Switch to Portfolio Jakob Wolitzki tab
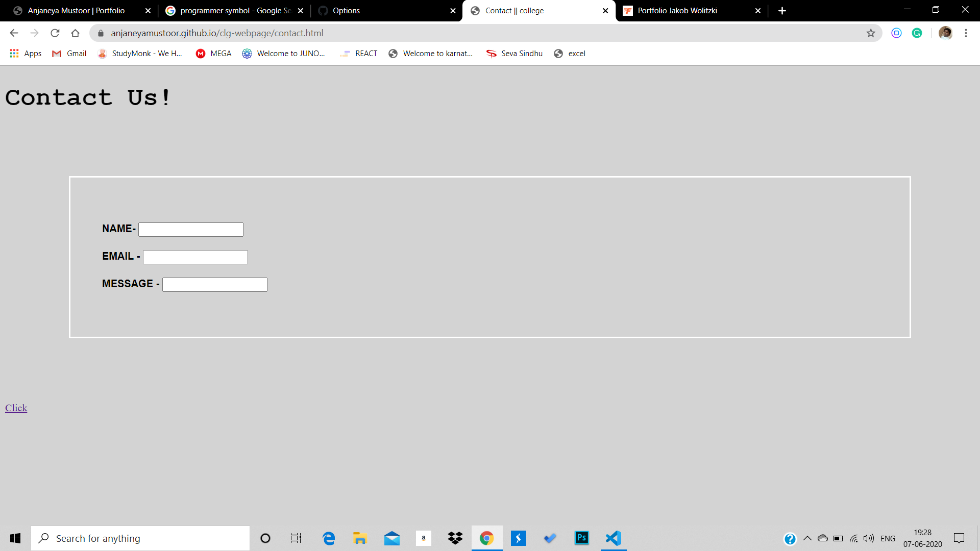This screenshot has width=980, height=551. tap(692, 11)
